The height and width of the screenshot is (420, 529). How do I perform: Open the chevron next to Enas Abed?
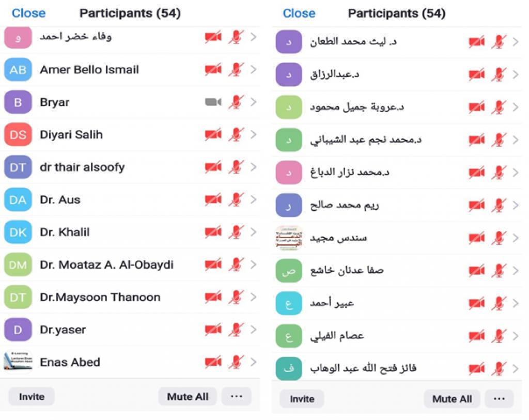tap(253, 362)
